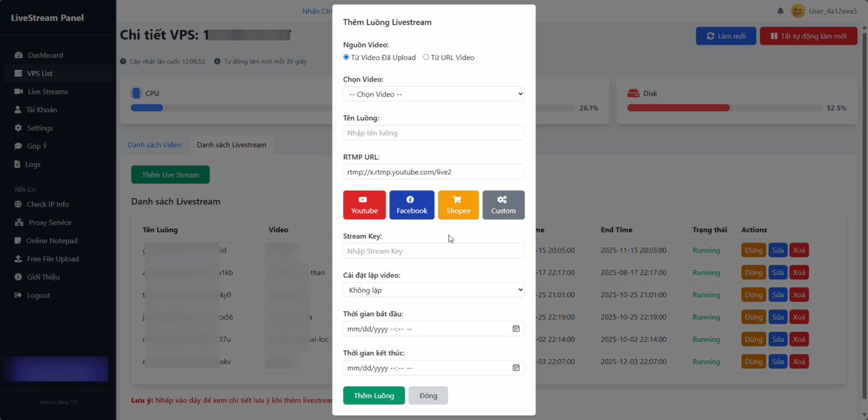Expand the Cài đặt lặp video dropdown
The width and height of the screenshot is (868, 420).
coord(433,290)
